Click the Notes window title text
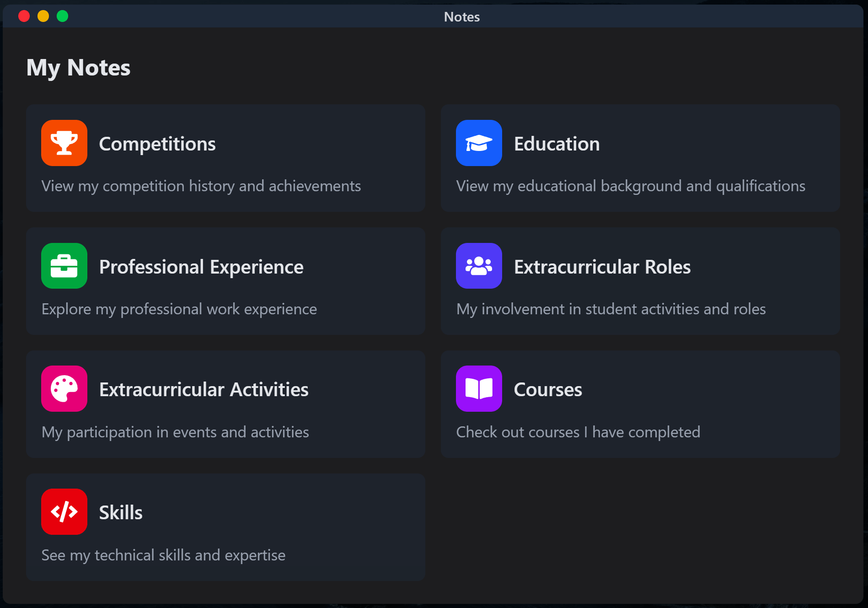 [x=462, y=17]
